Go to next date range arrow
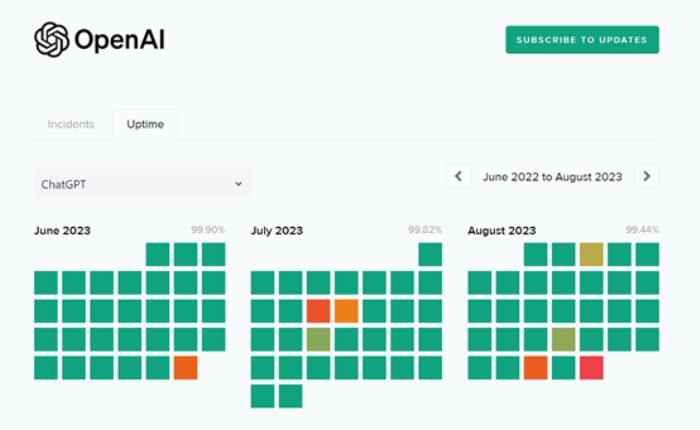 [x=646, y=176]
